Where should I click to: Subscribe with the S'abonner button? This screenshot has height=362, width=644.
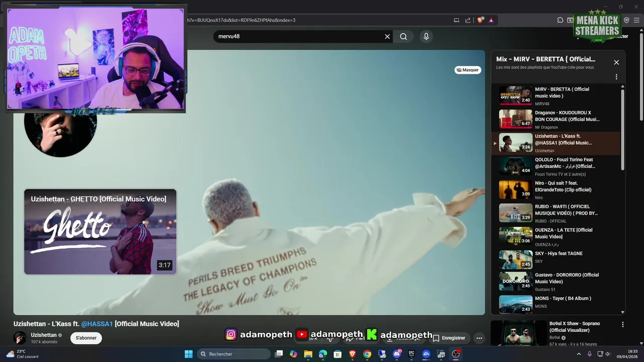coord(86,338)
